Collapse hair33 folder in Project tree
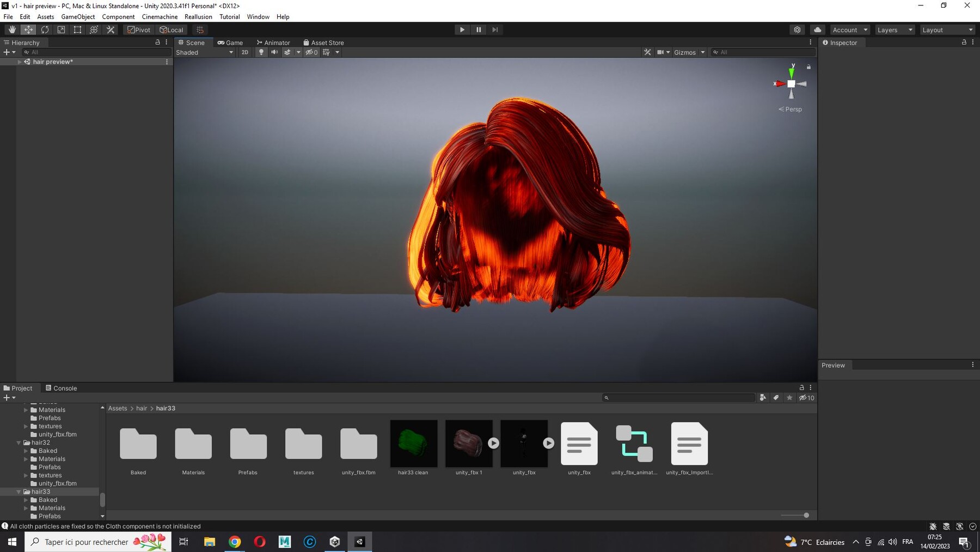Image resolution: width=980 pixels, height=552 pixels. tap(19, 492)
